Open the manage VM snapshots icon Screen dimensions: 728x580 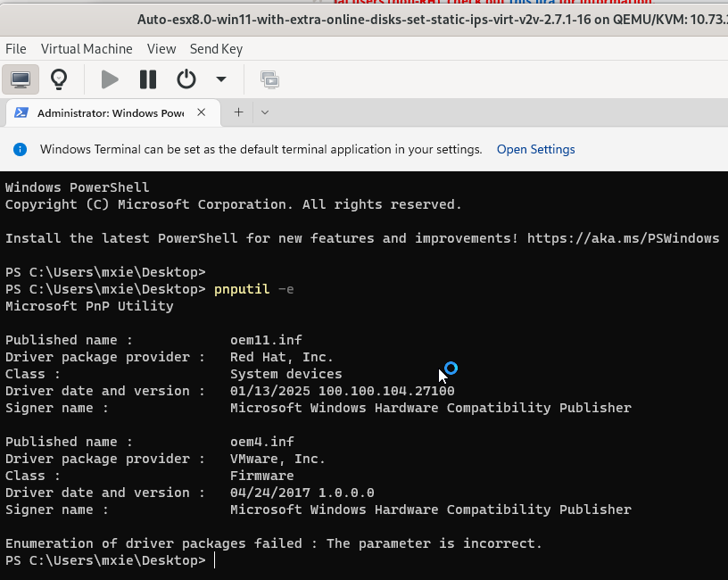tap(269, 79)
